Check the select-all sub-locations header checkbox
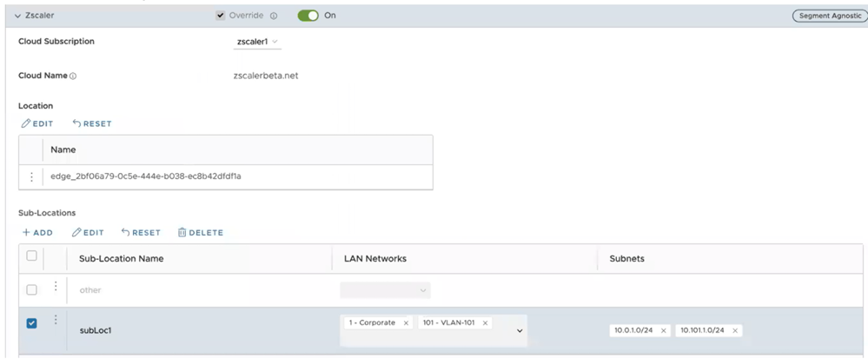This screenshot has height=359, width=868. coord(32,256)
